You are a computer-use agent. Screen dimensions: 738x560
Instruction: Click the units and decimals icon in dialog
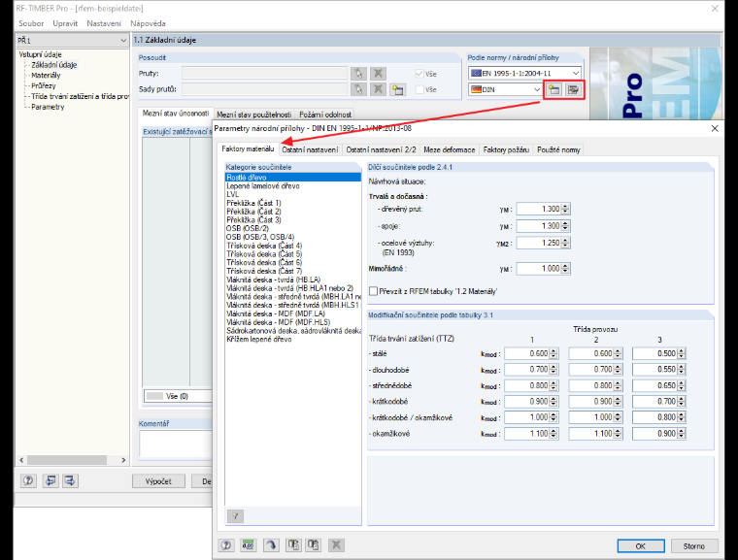pos(248,544)
